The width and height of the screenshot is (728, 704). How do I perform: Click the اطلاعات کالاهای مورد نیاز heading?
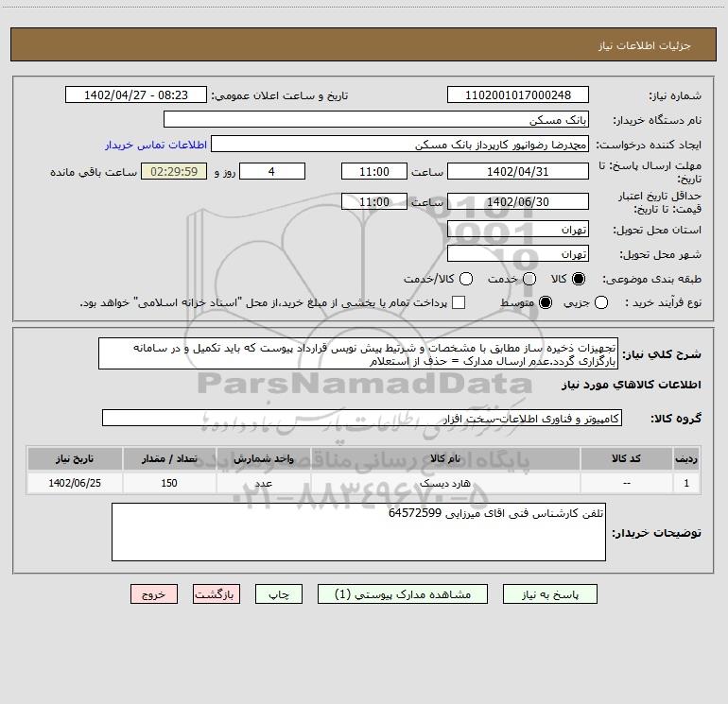[632, 385]
